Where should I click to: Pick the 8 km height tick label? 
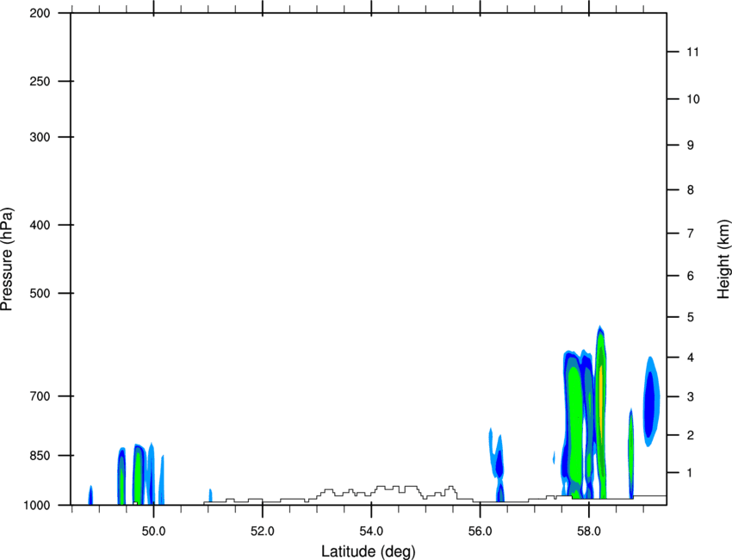690,190
